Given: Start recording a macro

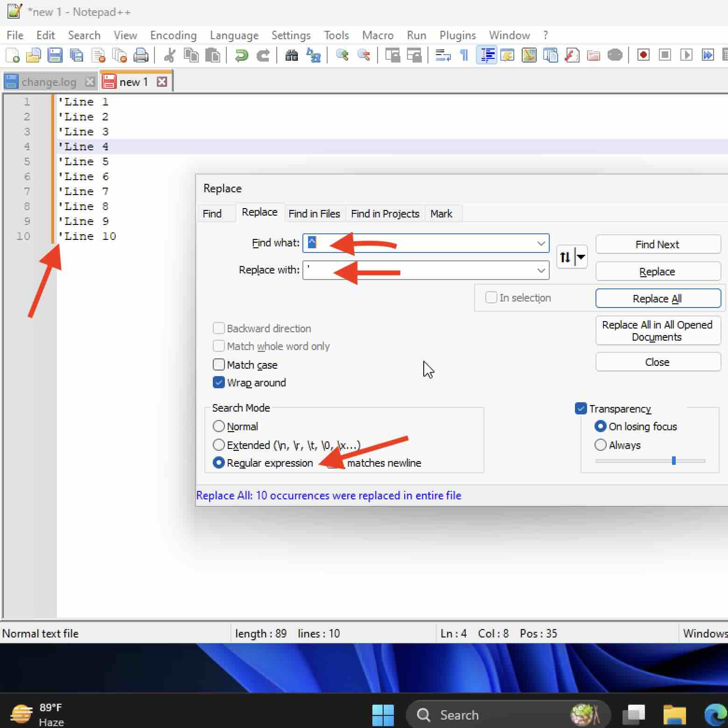Looking at the screenshot, I should (x=643, y=55).
